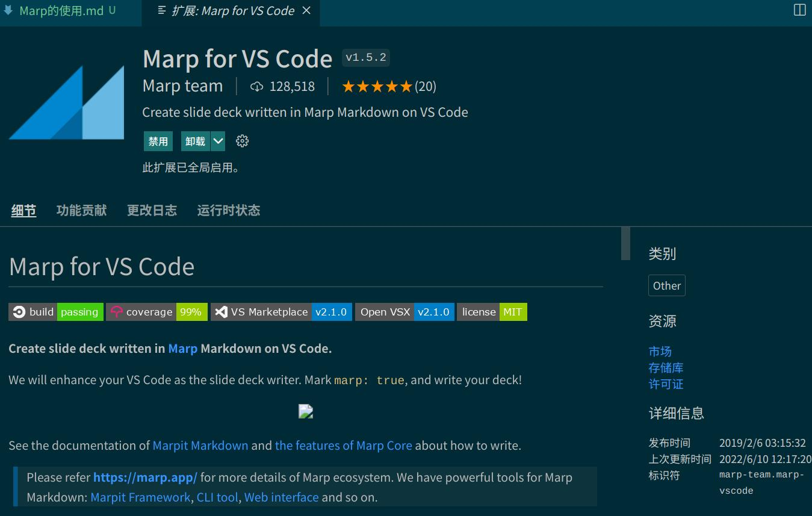This screenshot has width=812, height=516.
Task: Click the Marp extension logo image
Action: (67, 102)
